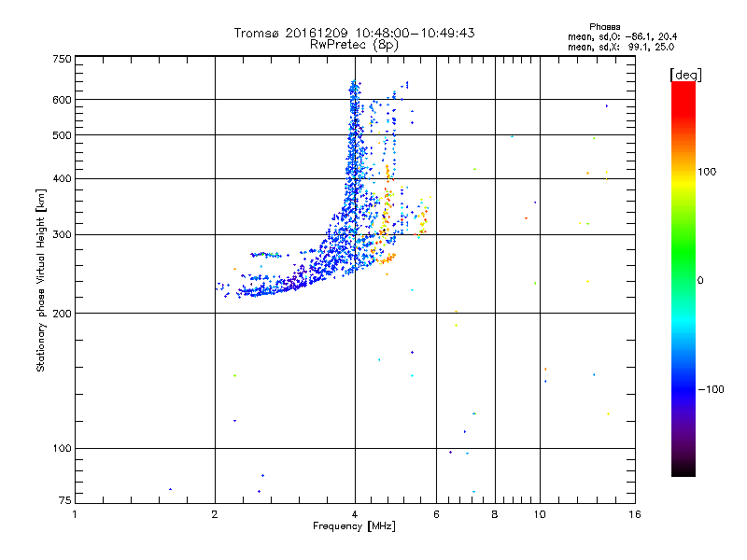Click the 'Phases' statistics header

click(604, 27)
